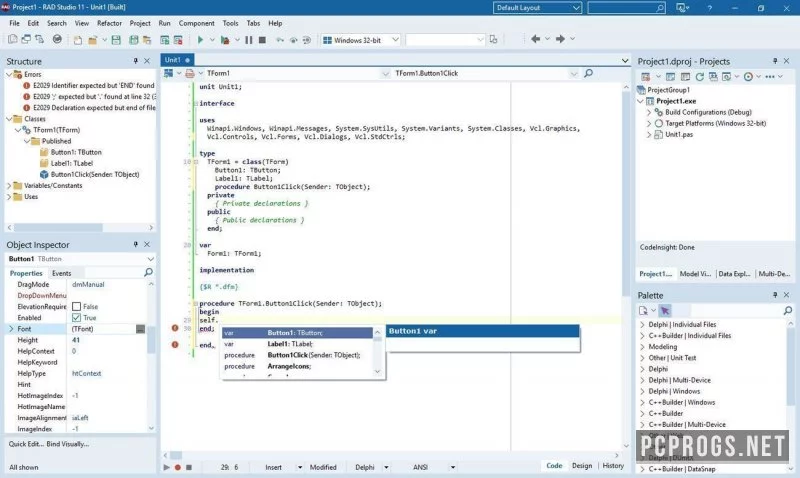
Task: Click the green Run play button
Action: pos(200,40)
